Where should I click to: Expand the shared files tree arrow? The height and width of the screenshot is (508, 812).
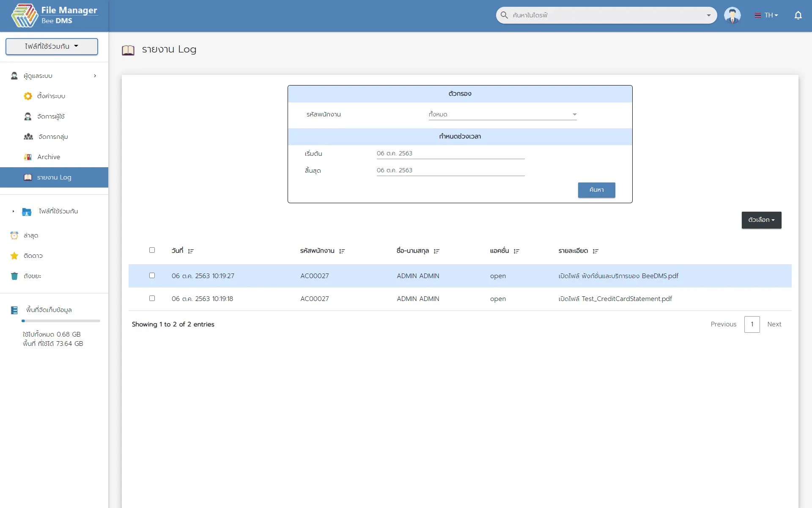[x=13, y=211]
